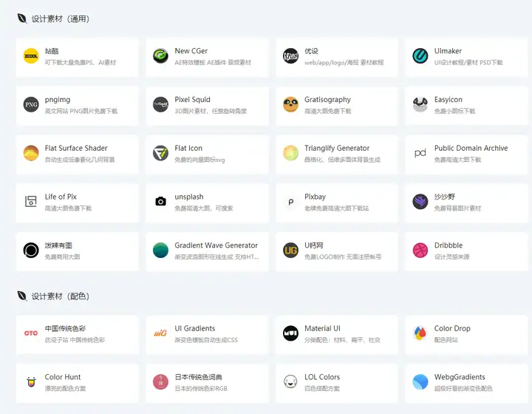Click the 日本传统色词典 pink round icon
The width and height of the screenshot is (532, 414).
160,382
